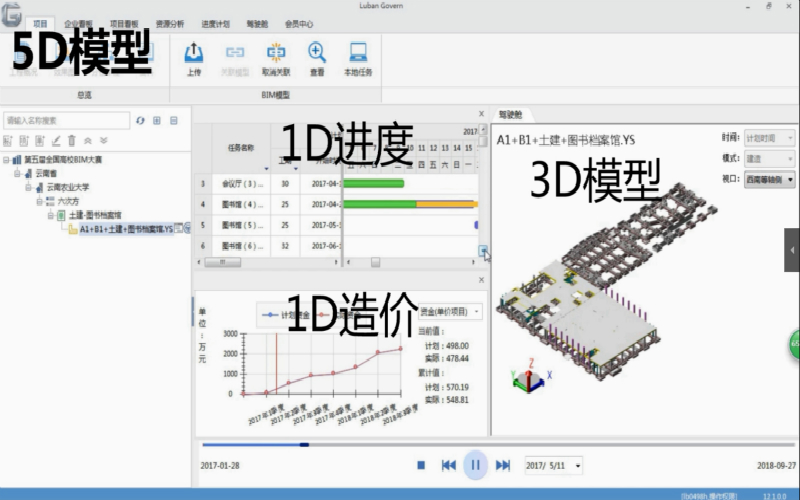800x500 pixels.
Task: Open the 项目看板 ribbon tab
Action: (124, 23)
